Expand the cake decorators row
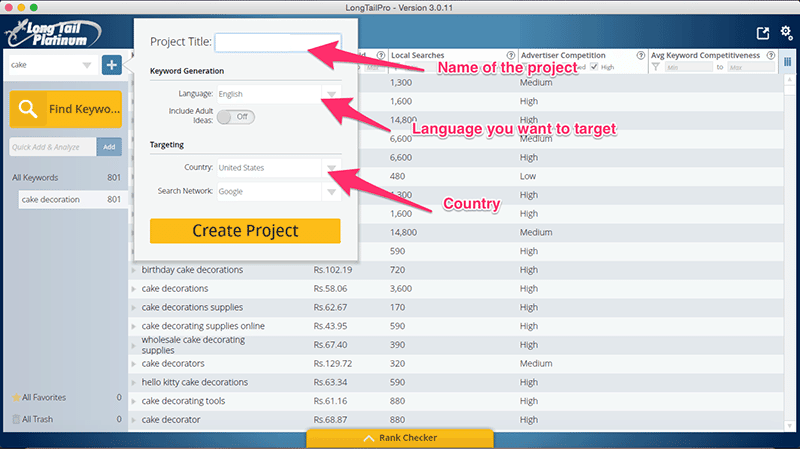 coord(134,364)
